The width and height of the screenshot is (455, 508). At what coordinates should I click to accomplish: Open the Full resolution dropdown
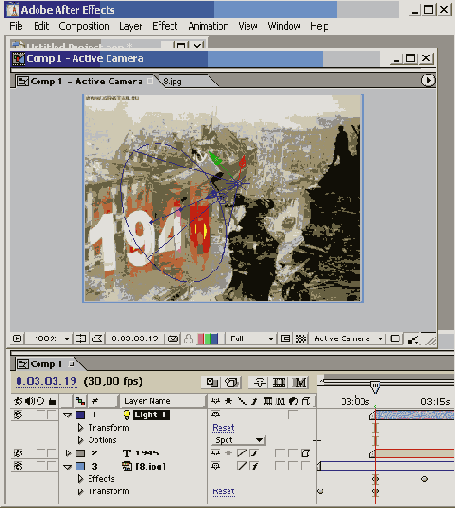point(250,339)
